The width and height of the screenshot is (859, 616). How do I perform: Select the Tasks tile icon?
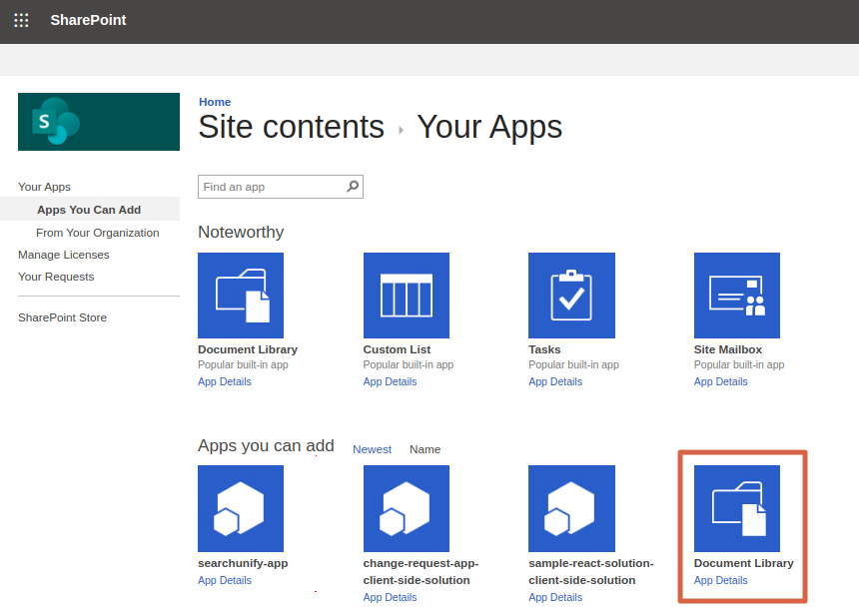[571, 296]
